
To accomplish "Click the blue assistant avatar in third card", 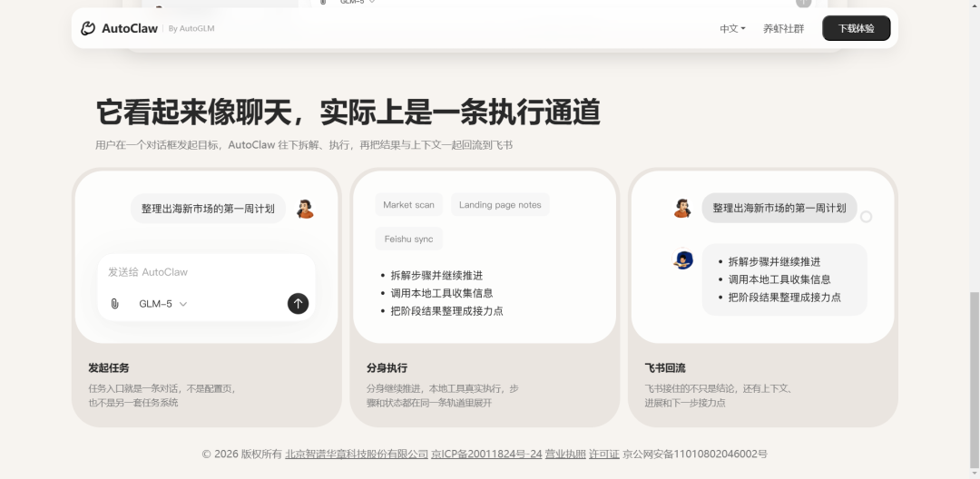I will [683, 259].
